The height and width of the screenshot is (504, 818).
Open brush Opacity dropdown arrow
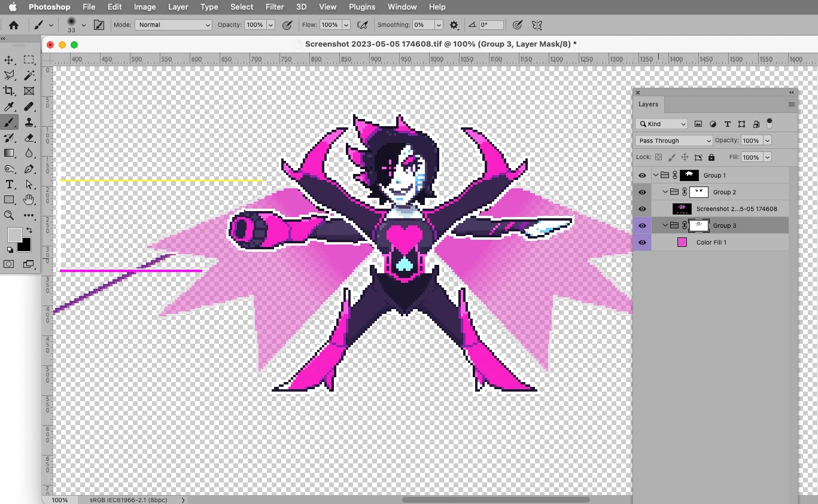click(270, 25)
